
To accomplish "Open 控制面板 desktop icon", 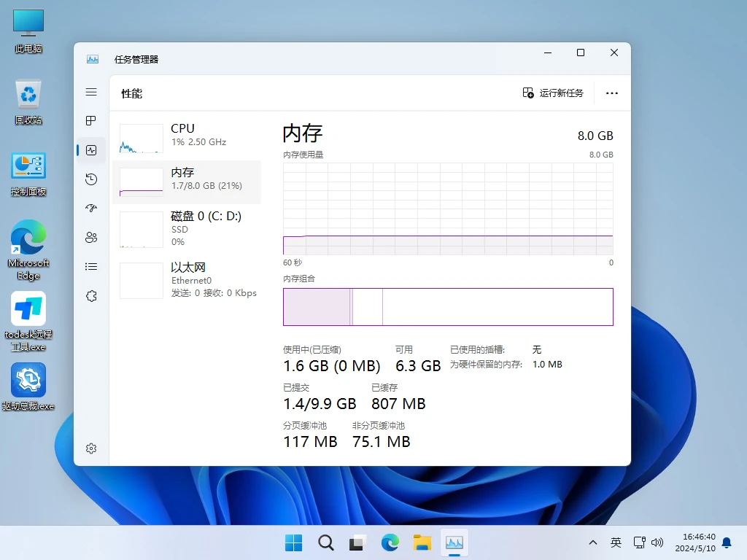I will [x=28, y=174].
